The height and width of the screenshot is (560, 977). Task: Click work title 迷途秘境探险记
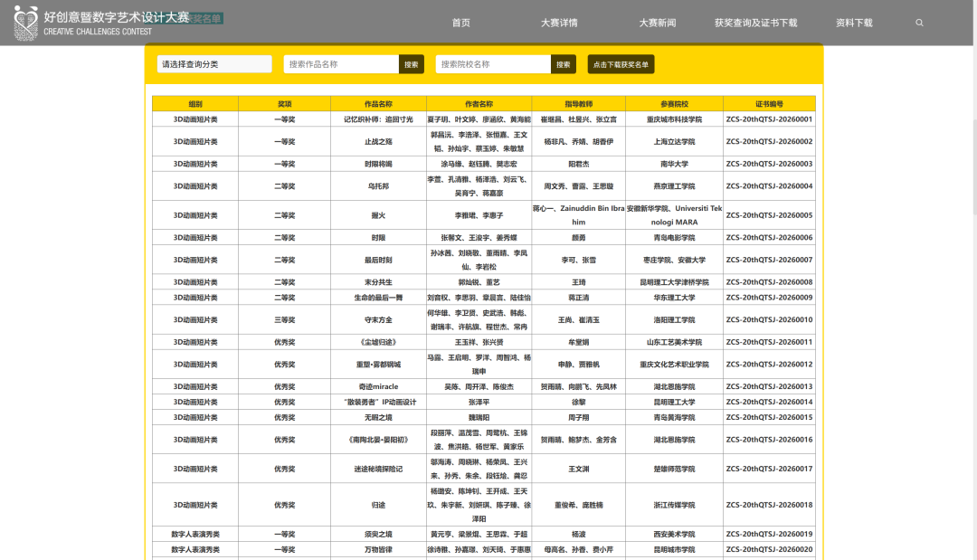[378, 469]
